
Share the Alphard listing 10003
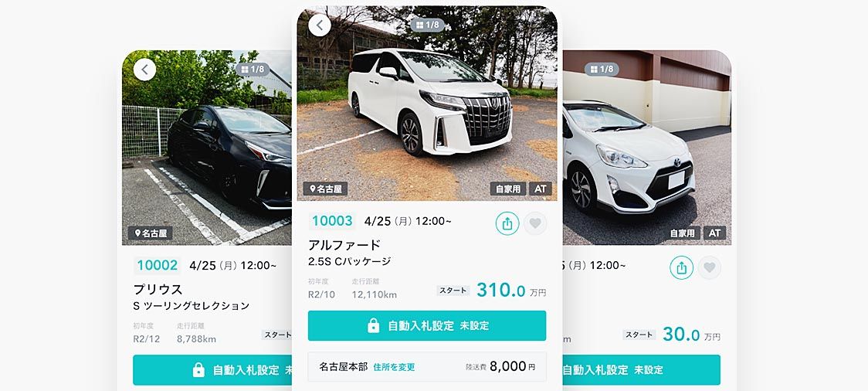(x=507, y=223)
